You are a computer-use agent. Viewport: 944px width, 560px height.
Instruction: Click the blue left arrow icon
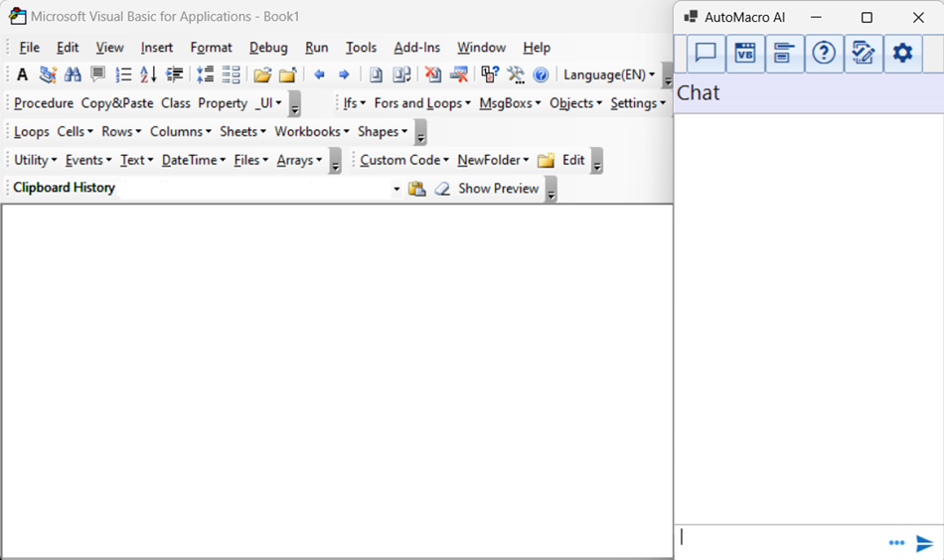pos(319,74)
